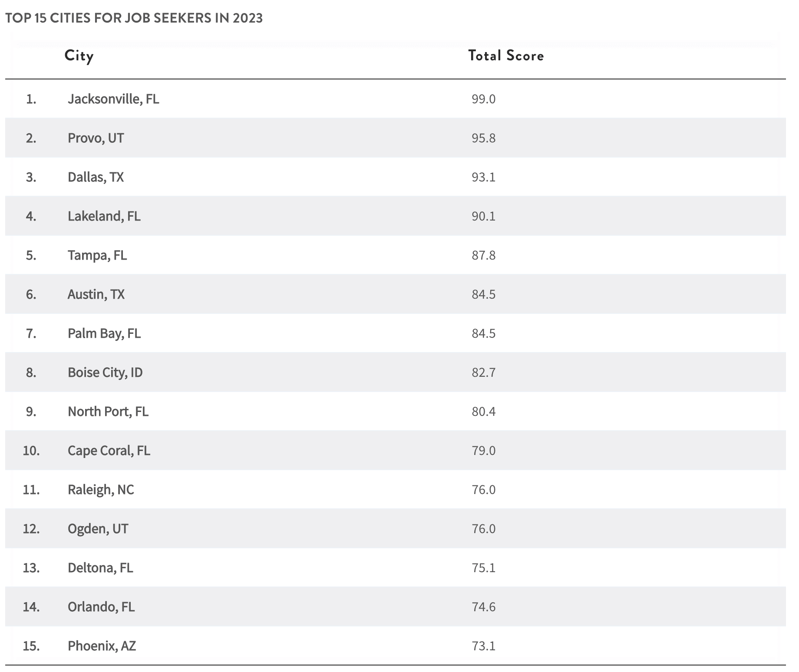799x672 pixels.
Task: Click Raleigh, NC in the table
Action: click(101, 490)
